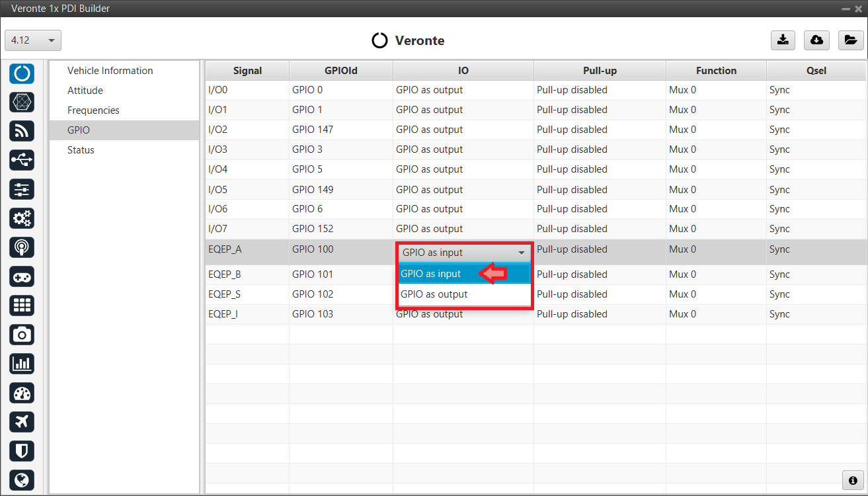This screenshot has height=496, width=868.
Task: Click the 'GPIO 101' cell
Action: coord(341,274)
